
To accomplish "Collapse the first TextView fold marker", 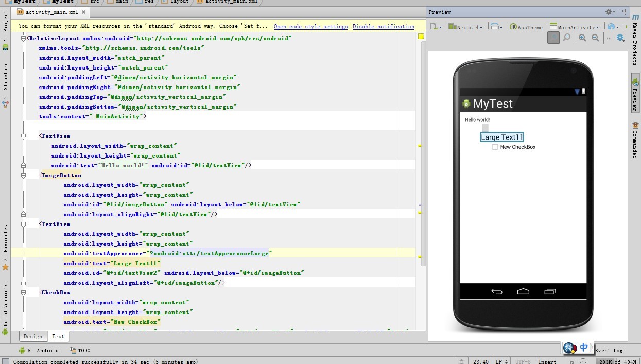I will click(23, 136).
